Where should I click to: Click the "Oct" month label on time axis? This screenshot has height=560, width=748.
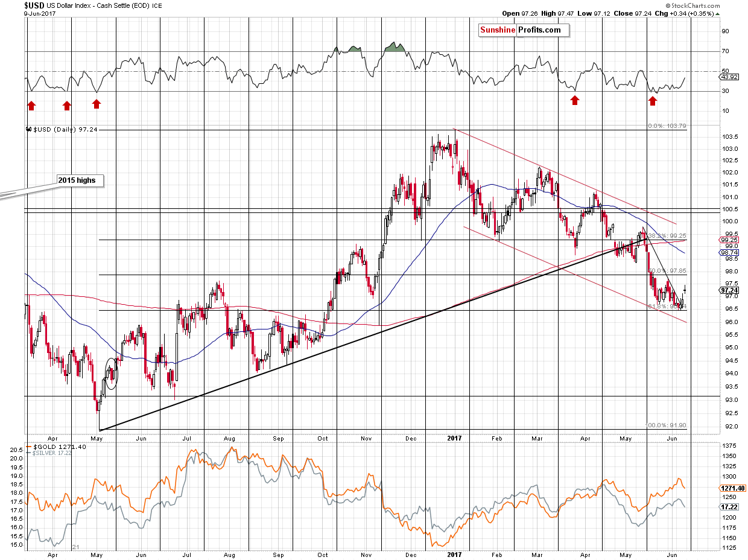pos(323,438)
